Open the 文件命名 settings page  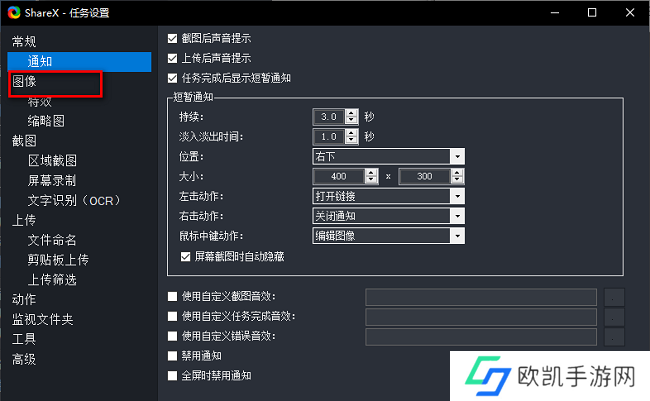[52, 240]
